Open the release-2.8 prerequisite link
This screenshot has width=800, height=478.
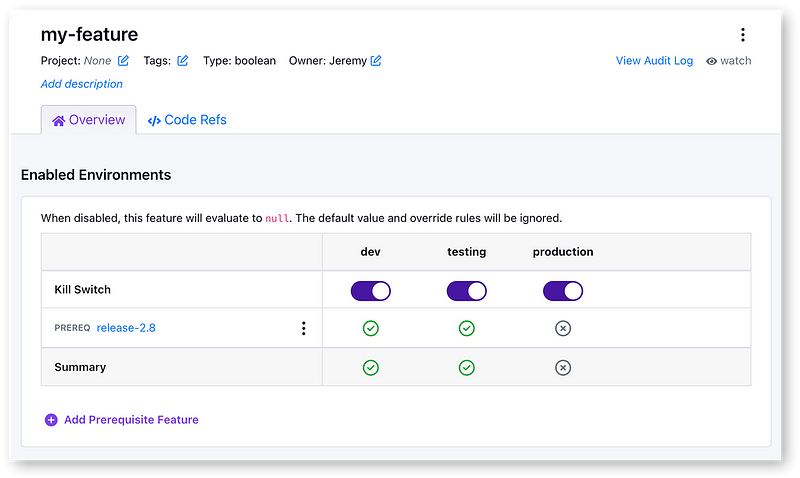click(x=126, y=328)
